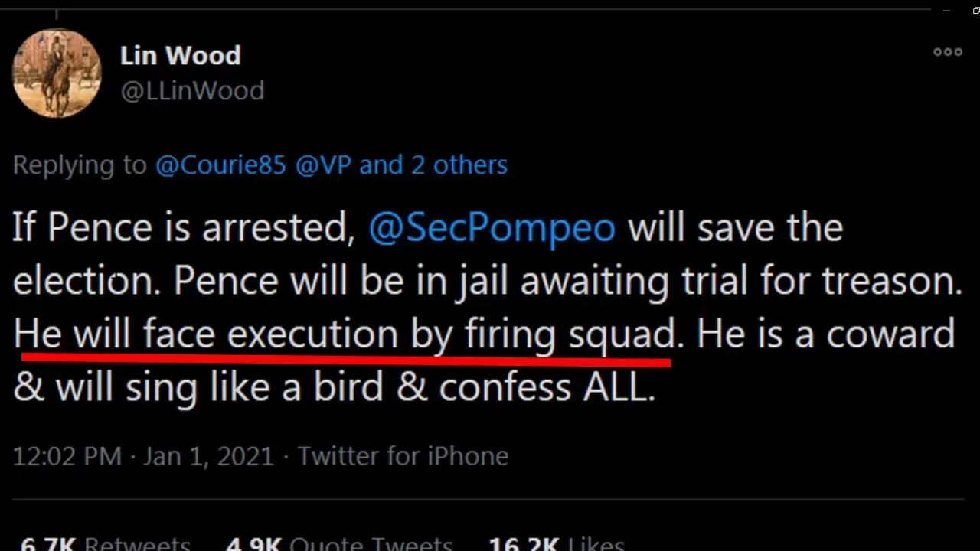View the 16.2K Likes list

click(556, 544)
